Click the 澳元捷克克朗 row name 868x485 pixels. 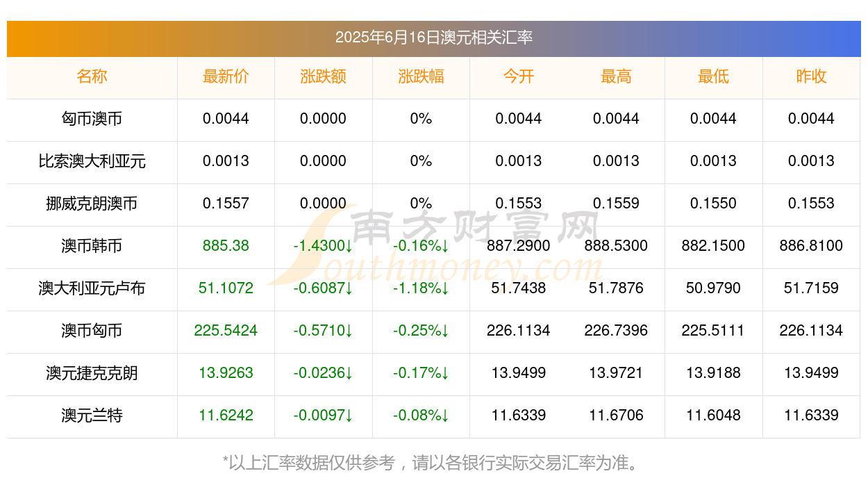[92, 373]
